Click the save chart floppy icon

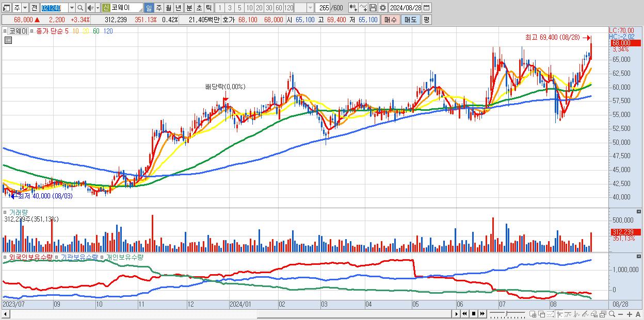click(x=373, y=8)
